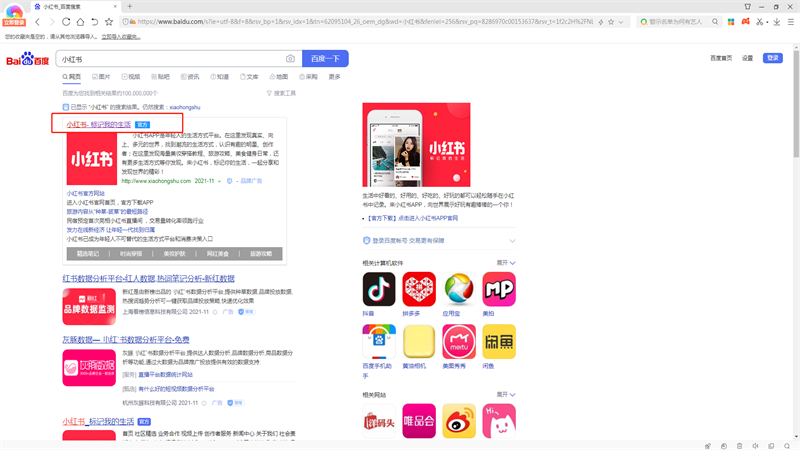Switch to the Wenku results tab
This screenshot has height=450, width=800.
[249, 77]
